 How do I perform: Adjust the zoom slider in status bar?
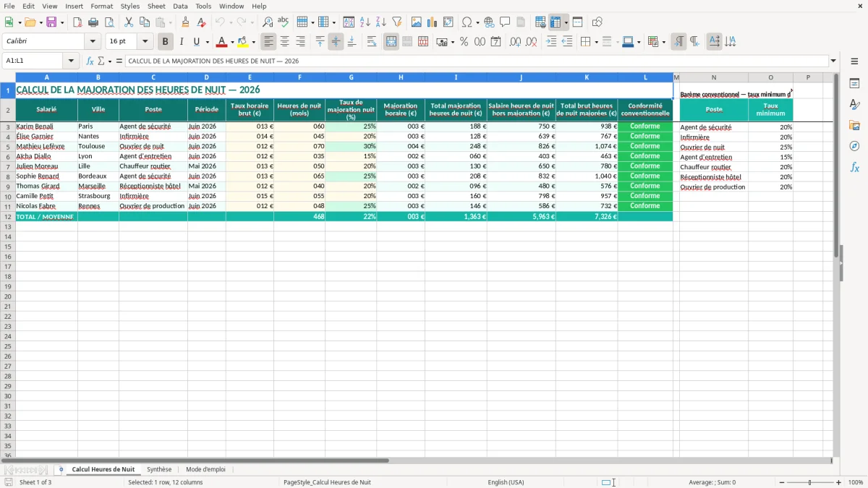809,482
